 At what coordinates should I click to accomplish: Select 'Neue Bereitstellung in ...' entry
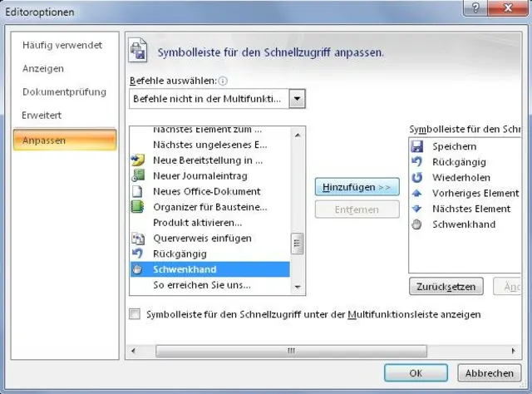point(210,160)
